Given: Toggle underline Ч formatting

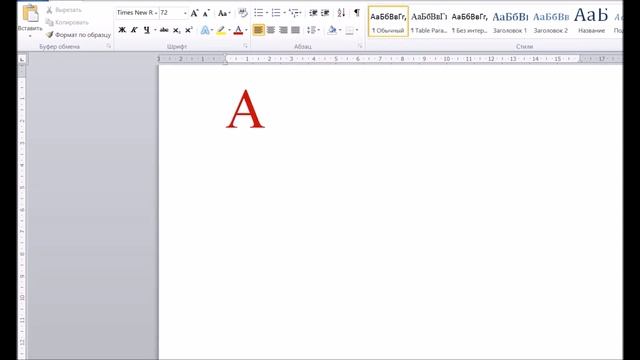Looking at the screenshot, I should tap(147, 30).
